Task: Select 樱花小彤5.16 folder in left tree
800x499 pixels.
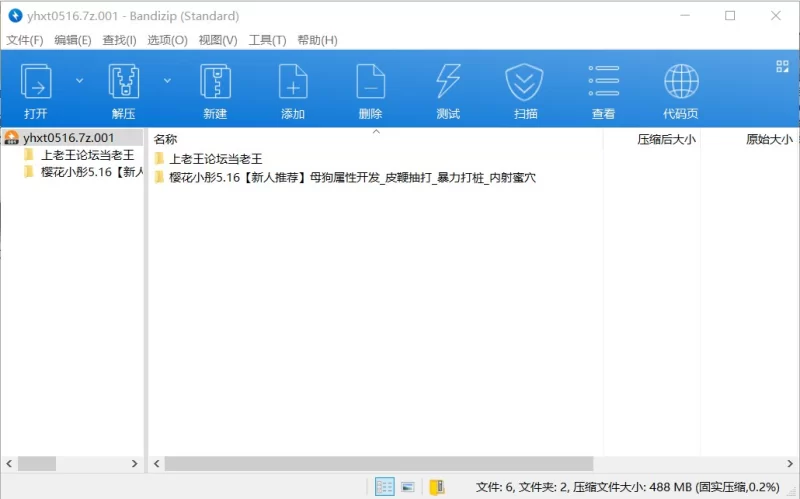Action: [x=92, y=172]
